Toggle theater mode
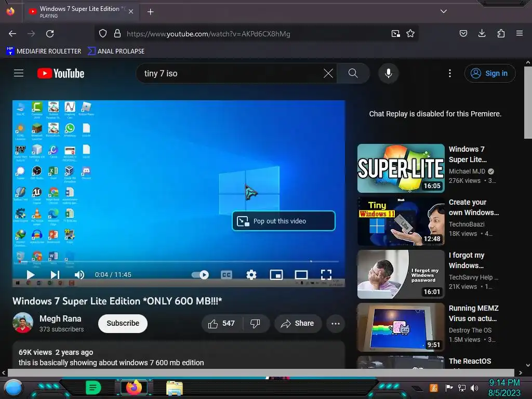The height and width of the screenshot is (399, 532). click(301, 275)
